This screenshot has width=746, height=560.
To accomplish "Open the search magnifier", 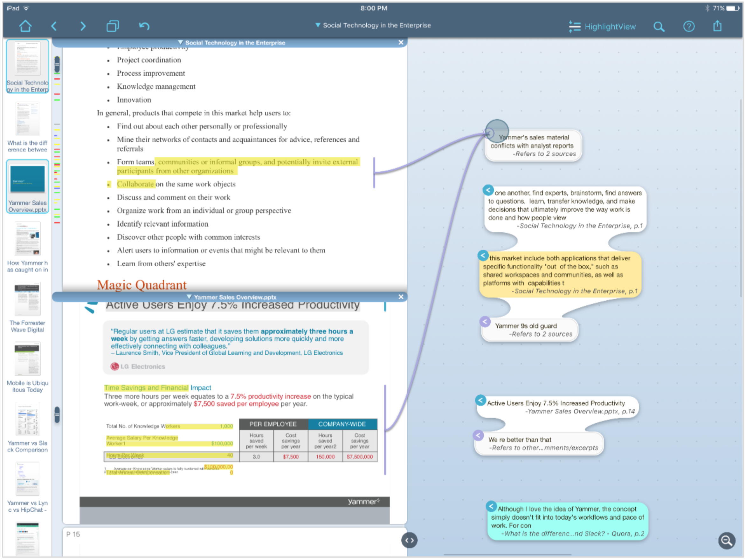I will tap(659, 27).
